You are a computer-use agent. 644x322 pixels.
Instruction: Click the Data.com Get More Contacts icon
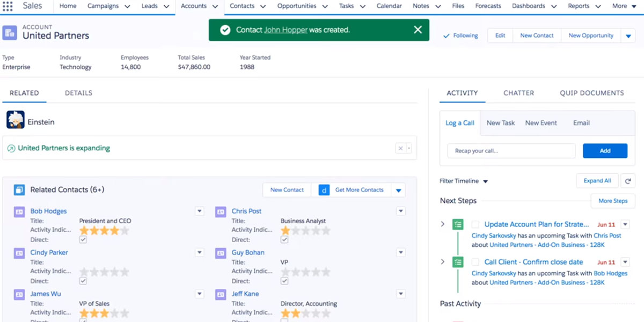coord(324,190)
